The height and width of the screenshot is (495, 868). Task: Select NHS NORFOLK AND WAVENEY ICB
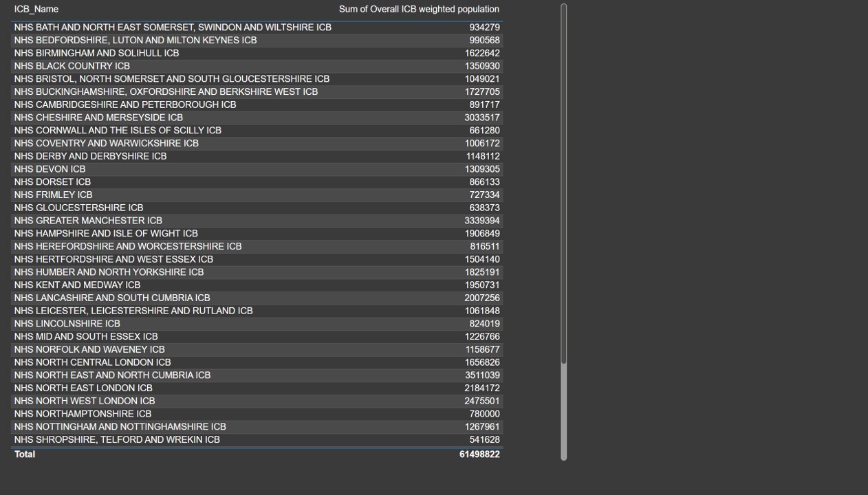[x=89, y=349]
